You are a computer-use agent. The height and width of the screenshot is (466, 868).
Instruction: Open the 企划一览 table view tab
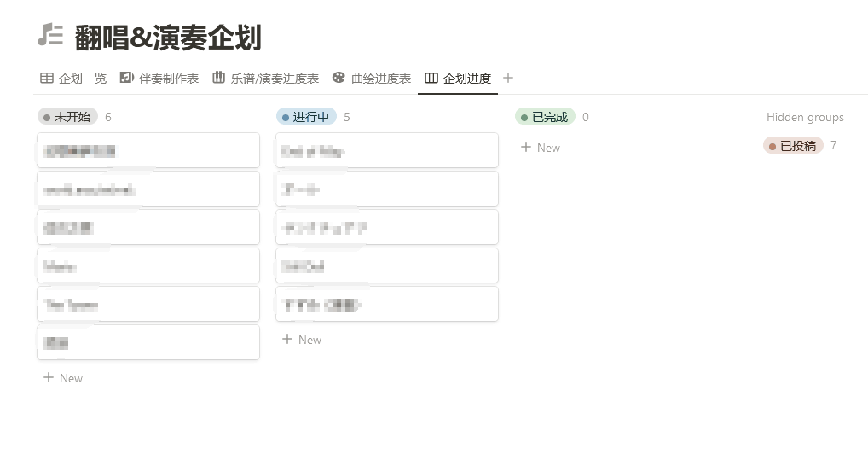(x=73, y=79)
